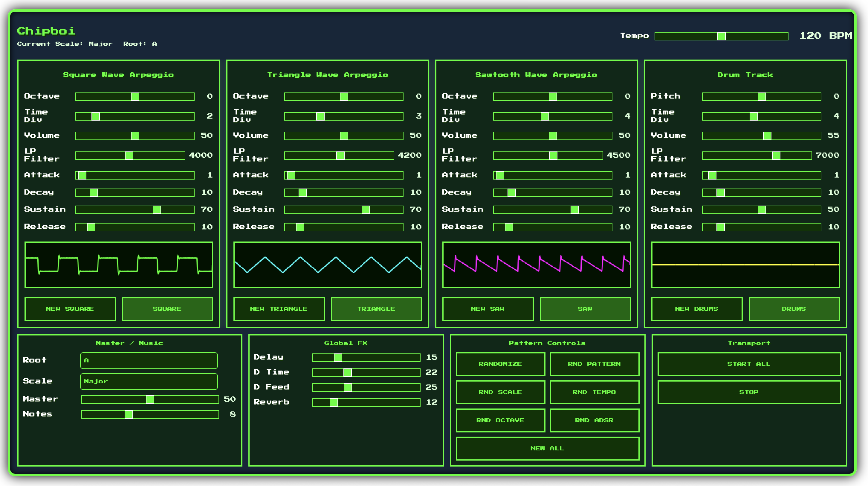Click the NEW ALL button
This screenshot has height=486, width=868.
547,448
